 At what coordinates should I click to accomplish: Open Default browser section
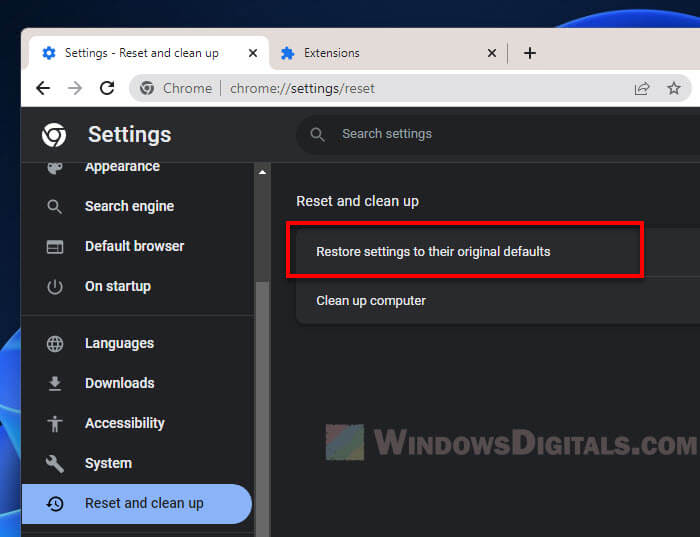(134, 246)
